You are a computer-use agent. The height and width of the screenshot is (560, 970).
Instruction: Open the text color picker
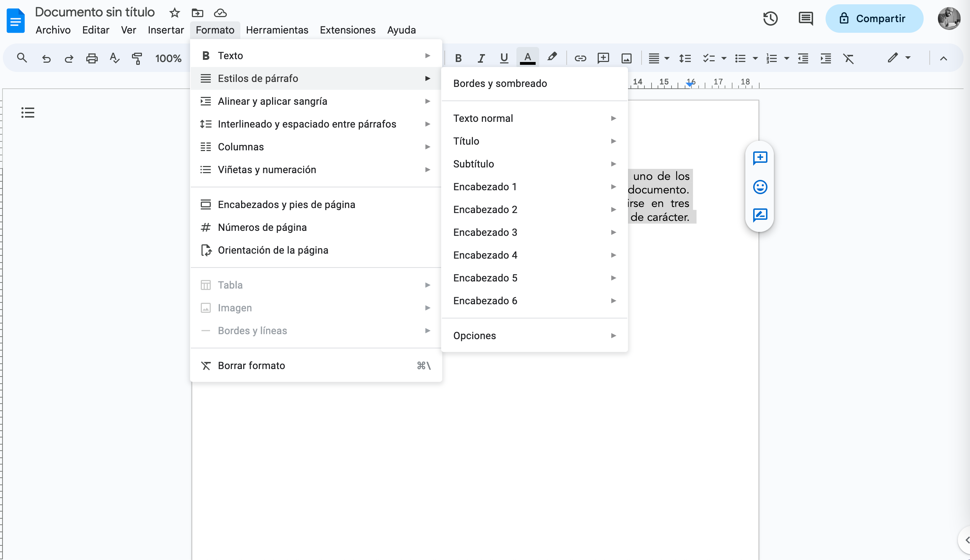(x=527, y=58)
